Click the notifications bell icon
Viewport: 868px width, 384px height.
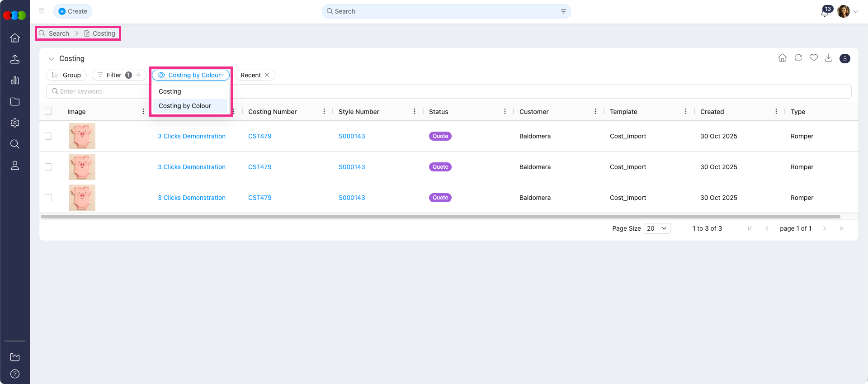[x=825, y=12]
